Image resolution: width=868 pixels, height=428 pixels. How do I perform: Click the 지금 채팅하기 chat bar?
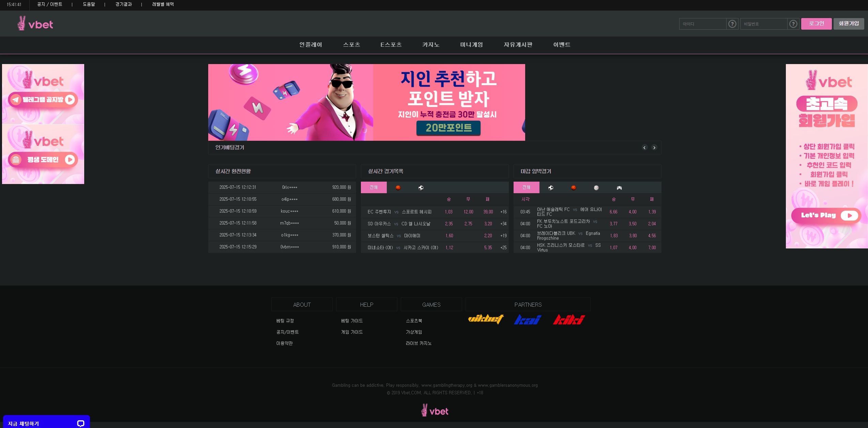click(46, 422)
